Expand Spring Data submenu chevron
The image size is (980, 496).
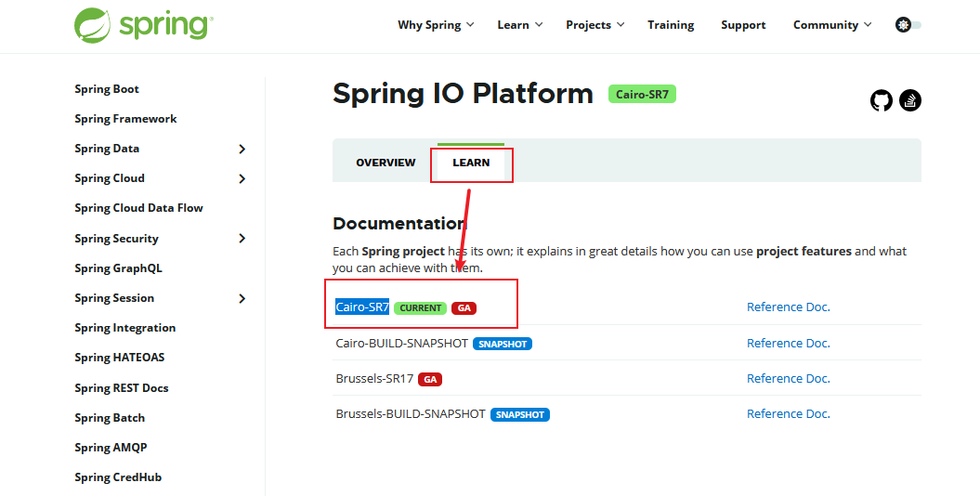[x=242, y=149]
